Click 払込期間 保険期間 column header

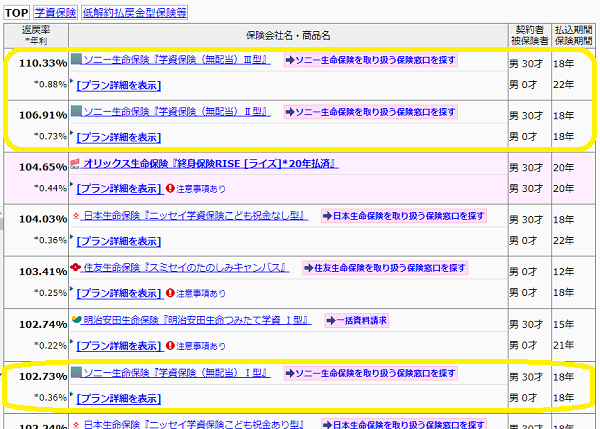(573, 35)
